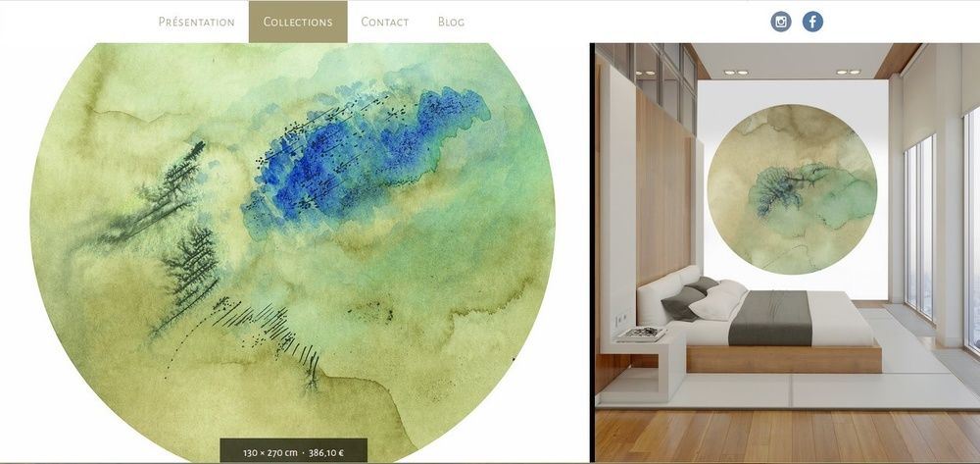
Task: Open the Instagram profile icon
Action: click(x=781, y=22)
